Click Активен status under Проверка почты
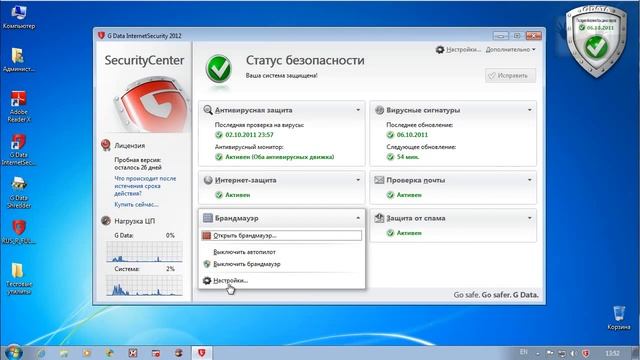The image size is (640, 360). [409, 195]
